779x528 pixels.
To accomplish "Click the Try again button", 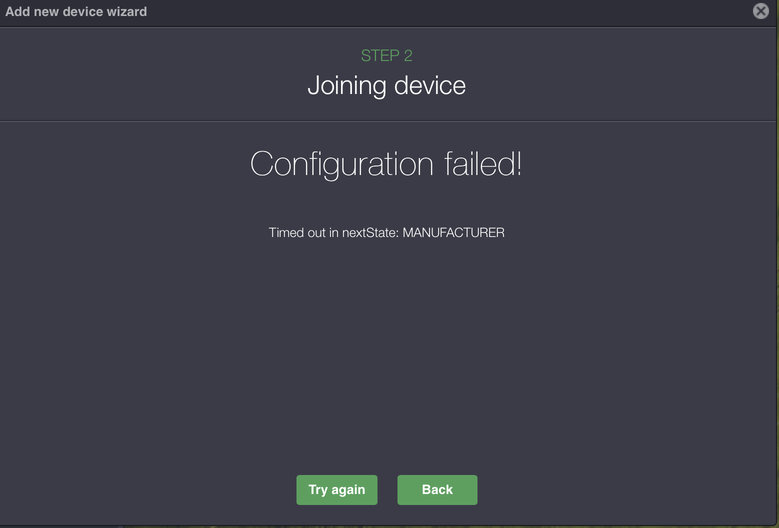I will click(337, 490).
